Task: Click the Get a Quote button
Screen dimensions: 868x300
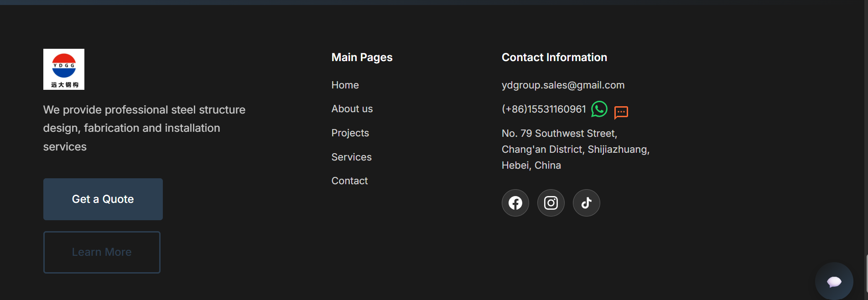Action: tap(103, 199)
